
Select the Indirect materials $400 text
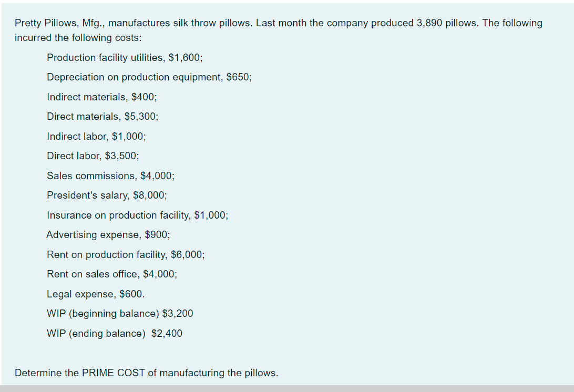[x=101, y=97]
